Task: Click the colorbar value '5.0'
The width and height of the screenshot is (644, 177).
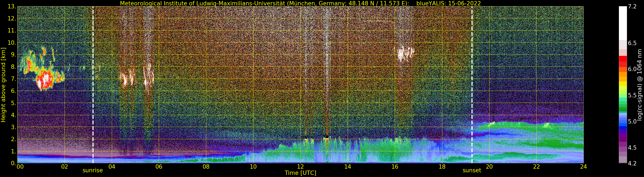Action: [632, 121]
